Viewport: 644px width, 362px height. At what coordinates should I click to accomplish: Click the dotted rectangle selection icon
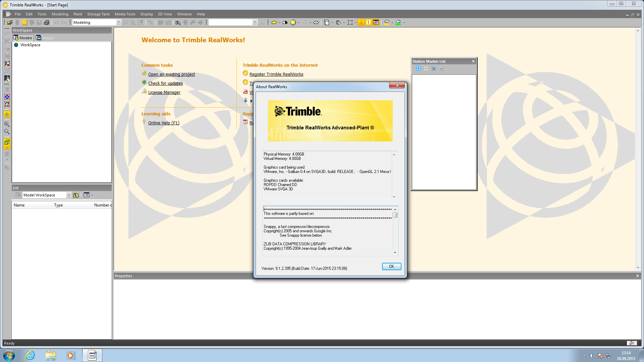point(350,22)
